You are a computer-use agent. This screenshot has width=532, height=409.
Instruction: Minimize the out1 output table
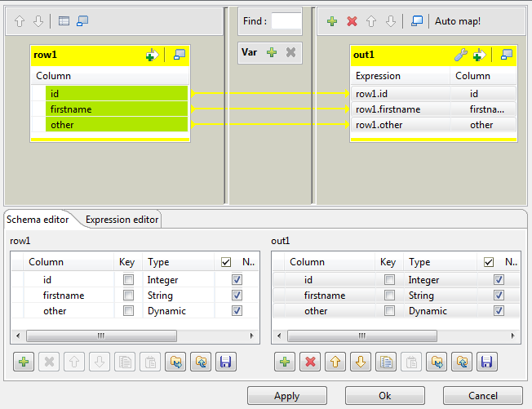(507, 56)
